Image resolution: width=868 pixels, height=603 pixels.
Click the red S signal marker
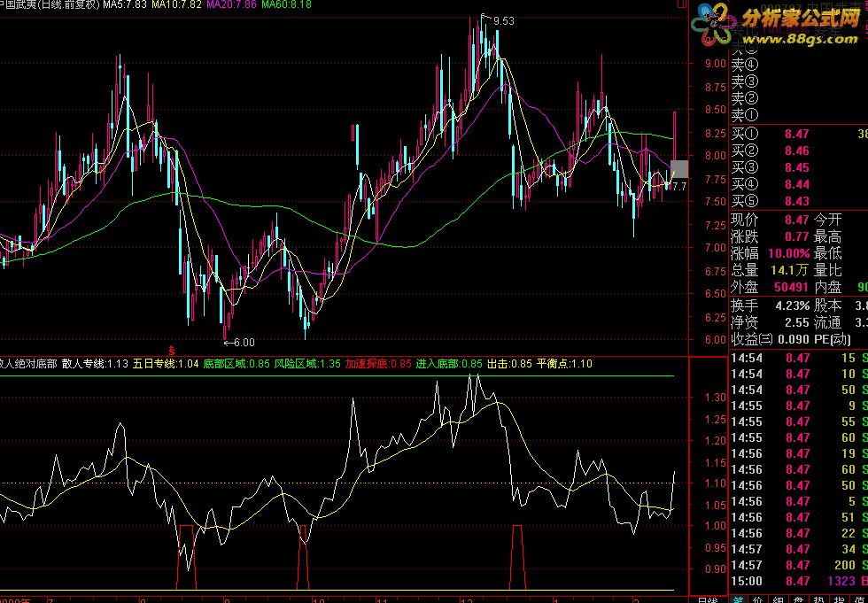pos(172,350)
